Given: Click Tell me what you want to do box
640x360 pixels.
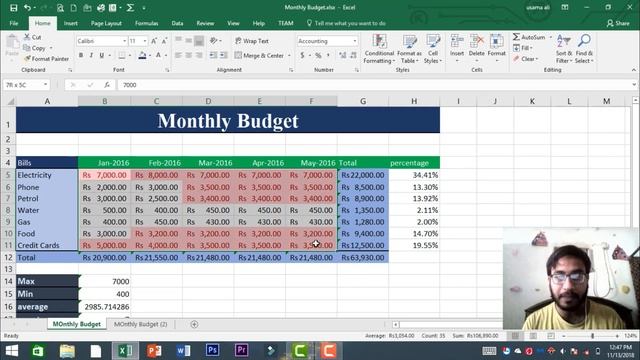Looking at the screenshot, I should [x=346, y=23].
